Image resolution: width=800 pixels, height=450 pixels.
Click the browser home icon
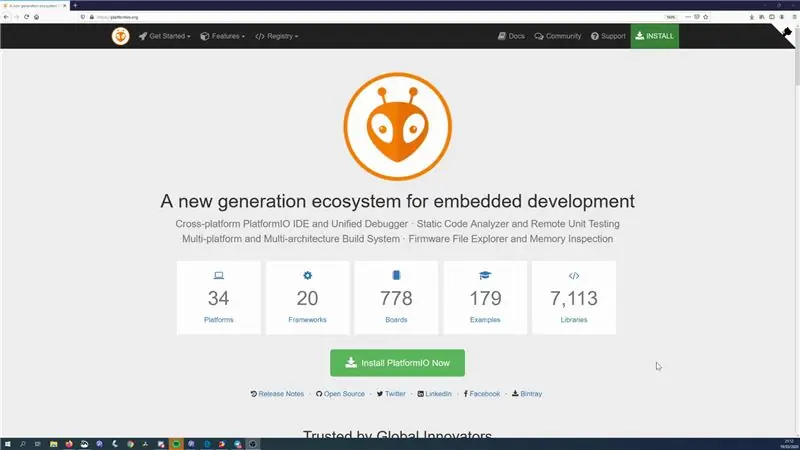37,17
